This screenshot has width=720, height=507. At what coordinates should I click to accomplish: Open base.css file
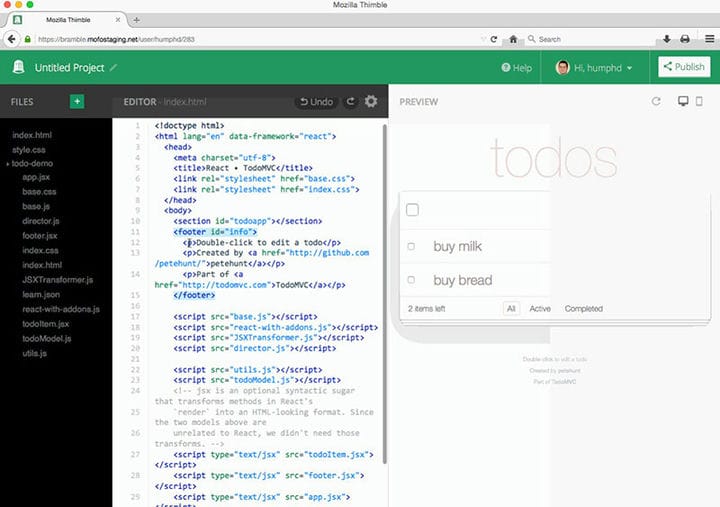39,192
